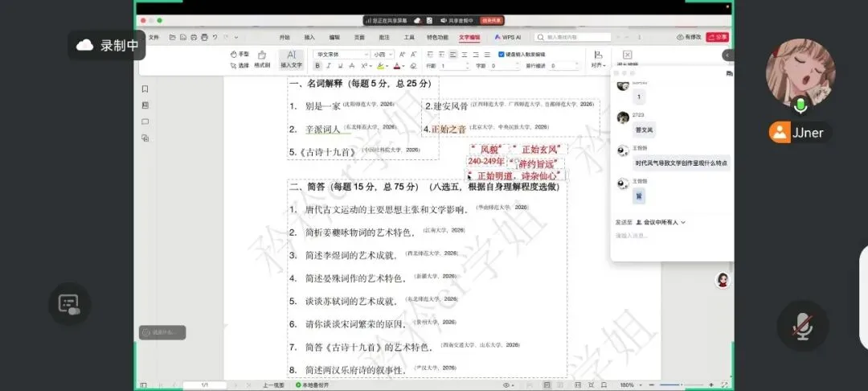Collapse the side panel arrow
Image resolution: width=868 pixels, height=391 pixels.
click(x=727, y=56)
